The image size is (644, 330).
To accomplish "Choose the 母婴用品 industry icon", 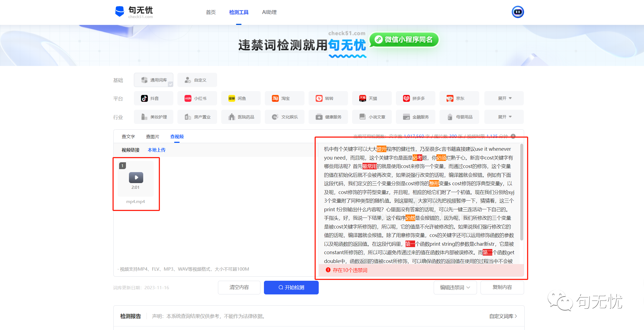I will click(450, 117).
